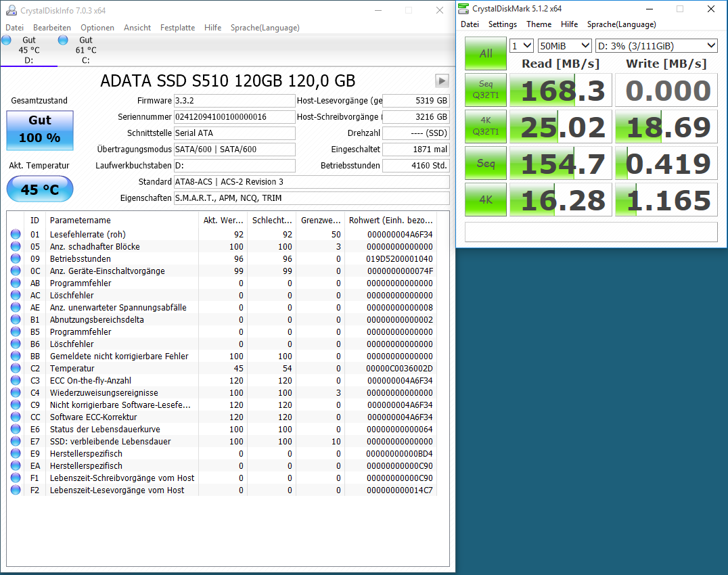Open Settings menu in CrystalDiskMark

[x=502, y=24]
